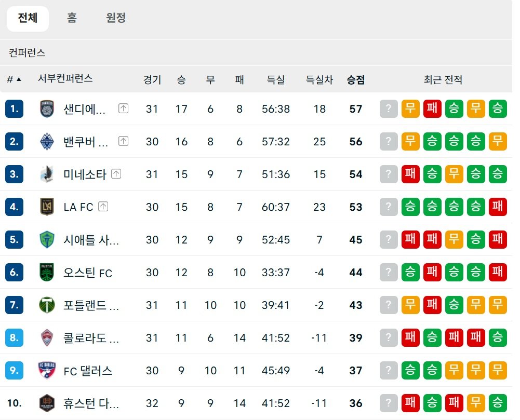Open the 원정 tab

(116, 19)
